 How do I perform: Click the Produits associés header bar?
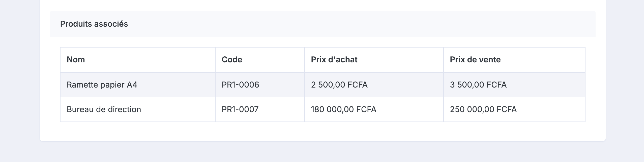(323, 24)
